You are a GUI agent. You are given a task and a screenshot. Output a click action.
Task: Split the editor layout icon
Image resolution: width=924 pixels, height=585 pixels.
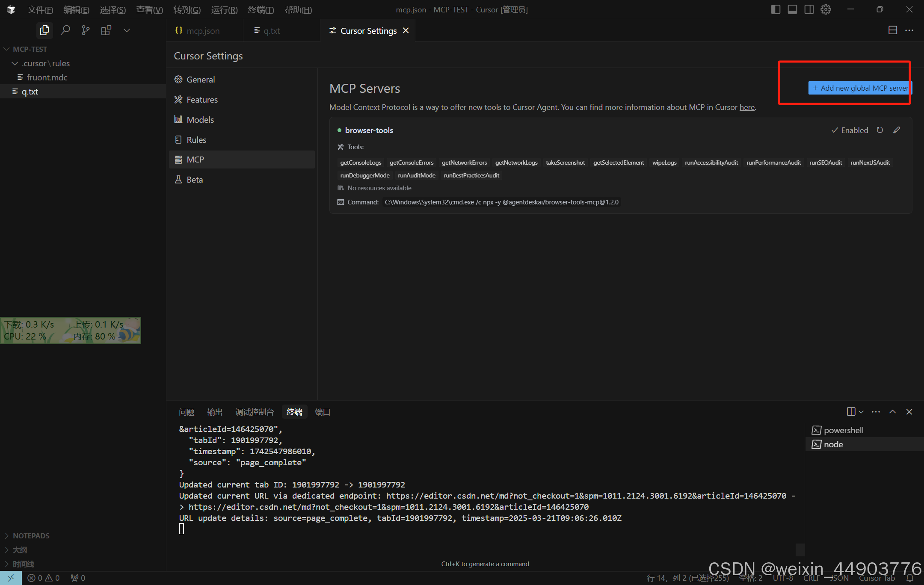click(x=893, y=30)
